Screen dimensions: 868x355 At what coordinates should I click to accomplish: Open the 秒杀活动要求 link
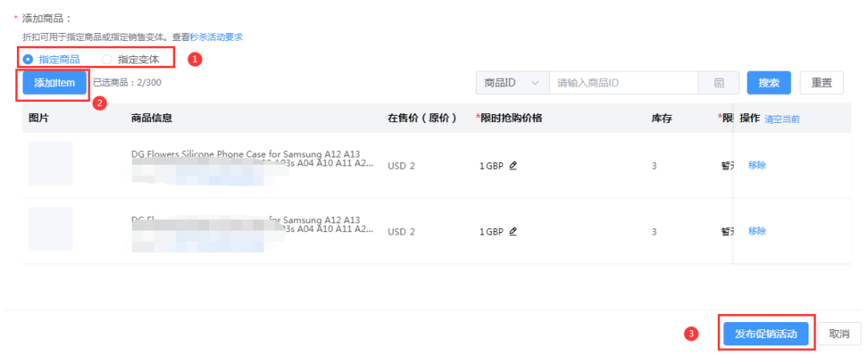216,37
